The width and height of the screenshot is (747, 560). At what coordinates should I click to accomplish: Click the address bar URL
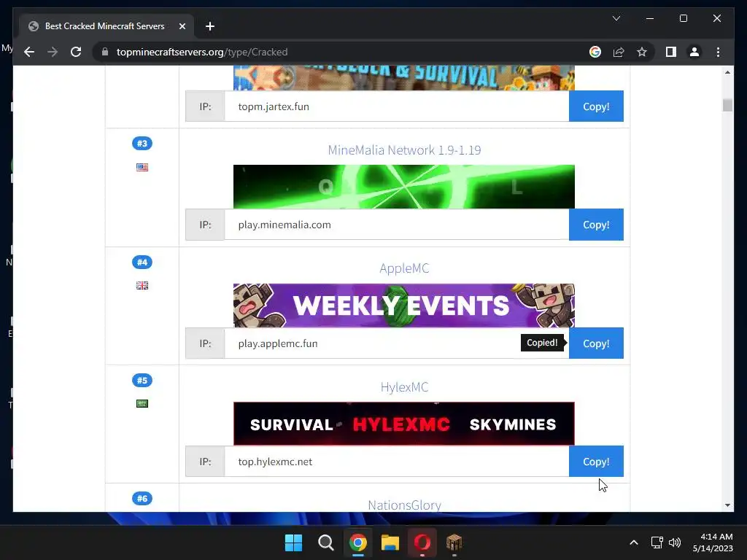pyautogui.click(x=202, y=52)
